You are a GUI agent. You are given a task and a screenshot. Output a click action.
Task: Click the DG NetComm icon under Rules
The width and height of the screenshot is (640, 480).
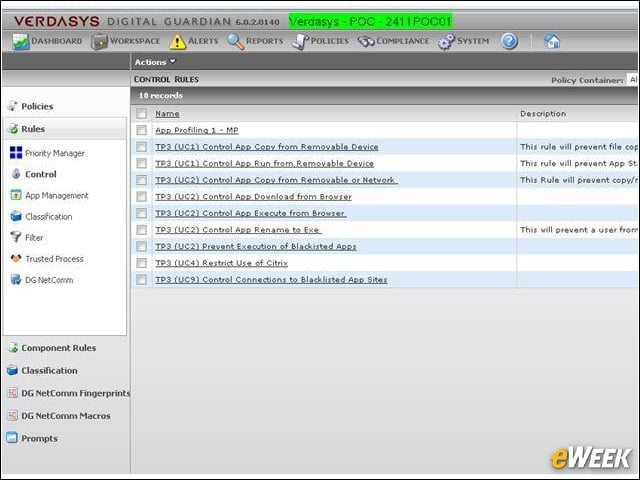[16, 280]
